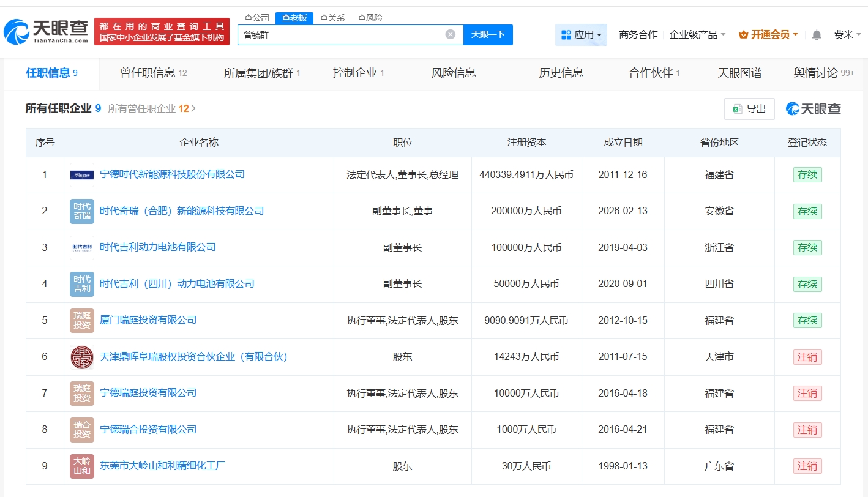This screenshot has height=497, width=868.
Task: Switch to 查风险 search tab
Action: (370, 18)
